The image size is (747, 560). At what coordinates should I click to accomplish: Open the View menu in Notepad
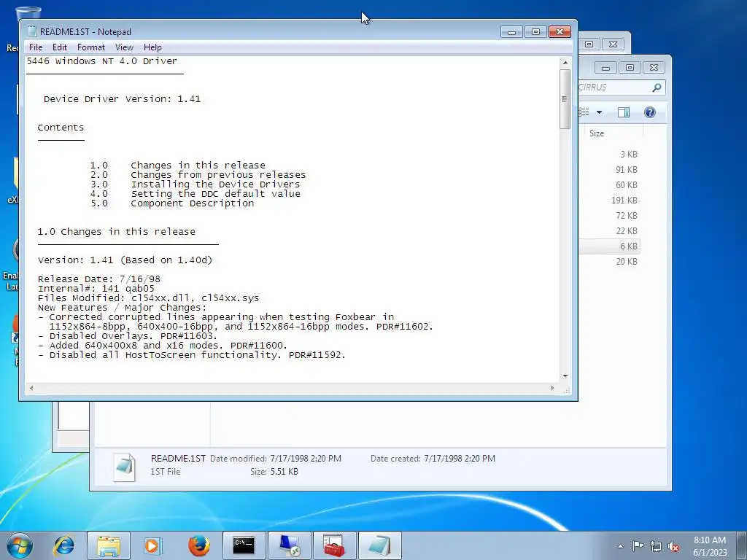coord(124,47)
